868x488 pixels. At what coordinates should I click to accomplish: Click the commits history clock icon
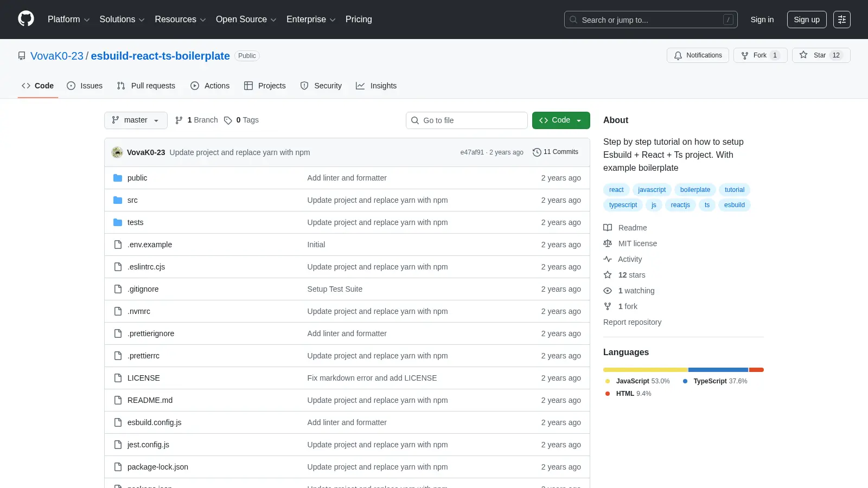537,152
